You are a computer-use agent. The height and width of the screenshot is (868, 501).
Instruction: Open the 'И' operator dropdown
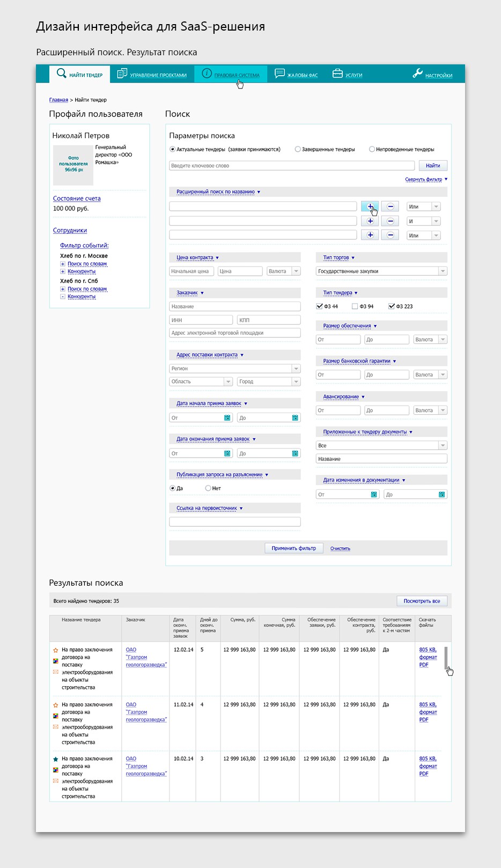tap(423, 221)
